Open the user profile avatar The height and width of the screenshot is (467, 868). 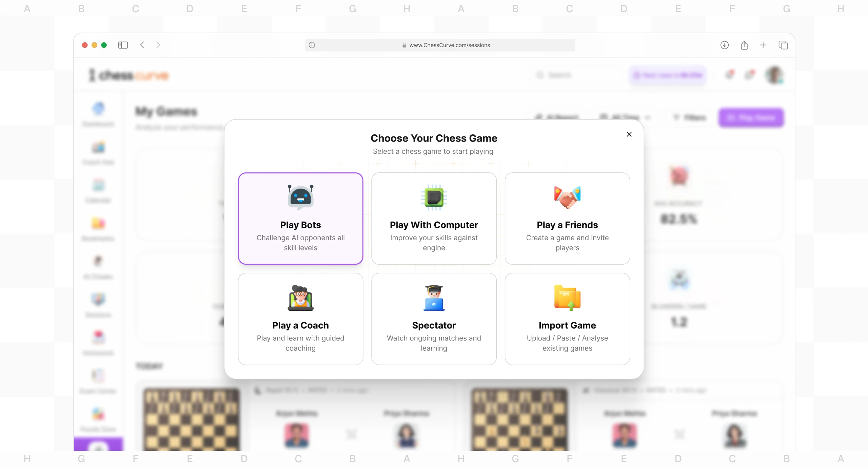[x=774, y=75]
